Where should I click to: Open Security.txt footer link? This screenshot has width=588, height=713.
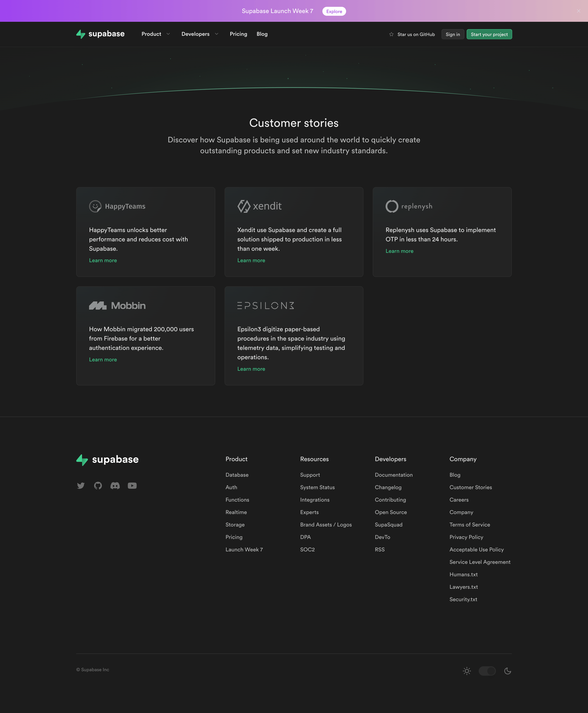(x=463, y=599)
